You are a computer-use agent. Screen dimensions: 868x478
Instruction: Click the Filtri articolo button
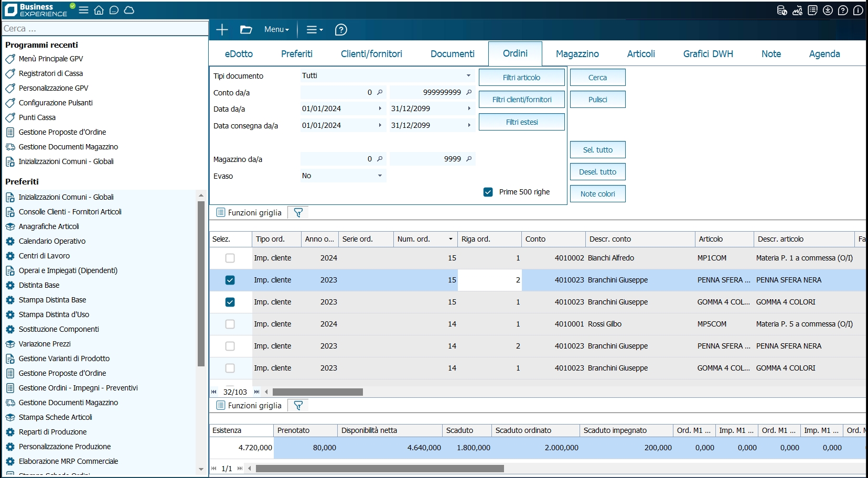[521, 78]
